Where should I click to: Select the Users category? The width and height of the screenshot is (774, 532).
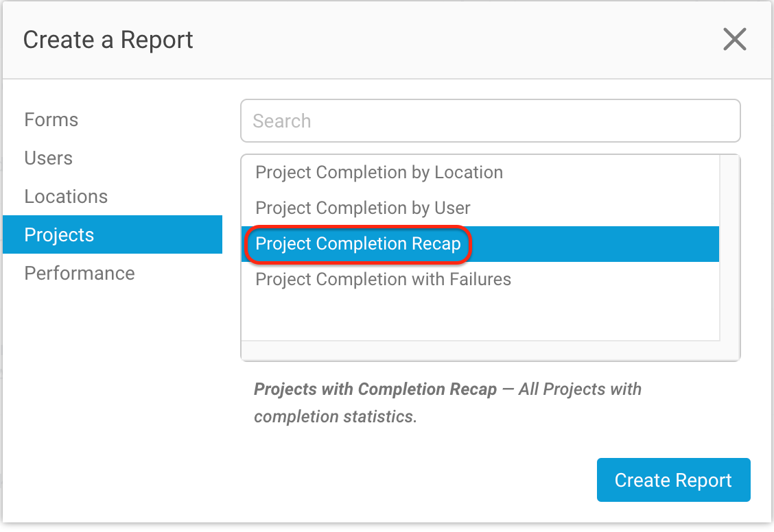click(x=48, y=158)
